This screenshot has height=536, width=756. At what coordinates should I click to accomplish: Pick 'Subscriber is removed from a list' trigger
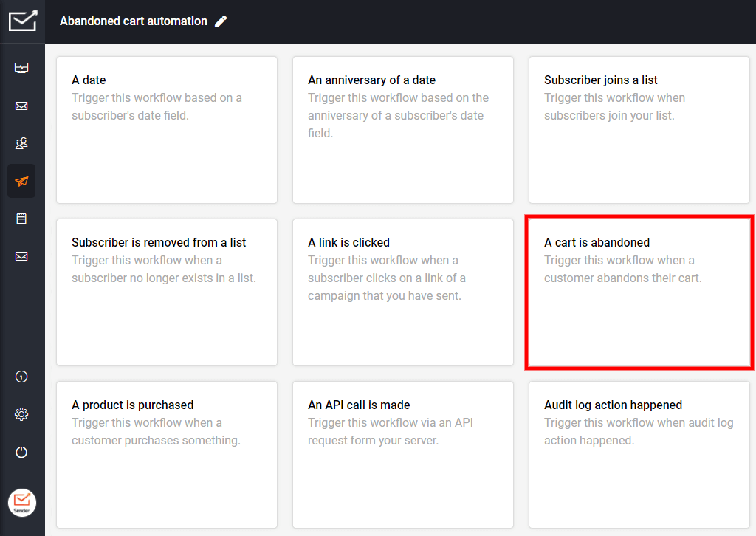[167, 292]
